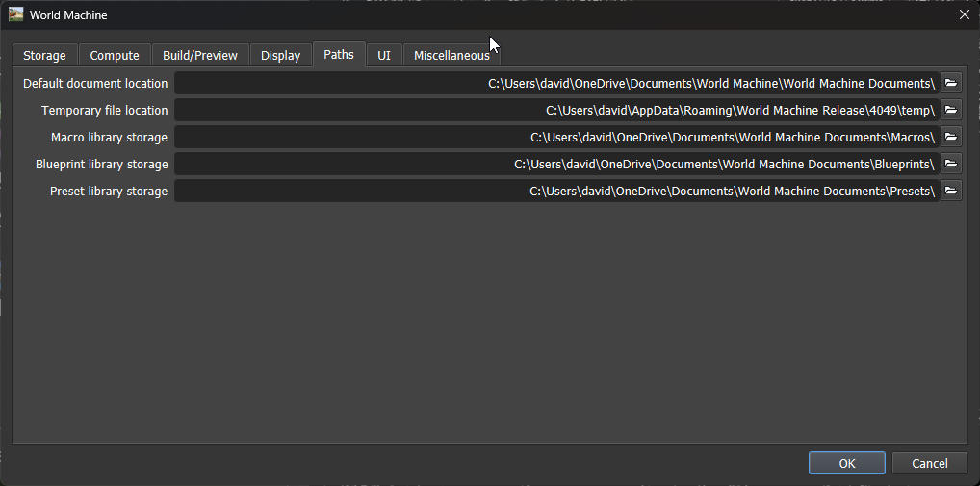This screenshot has width=980, height=486.
Task: Switch to the UI tab
Action: coord(384,55)
